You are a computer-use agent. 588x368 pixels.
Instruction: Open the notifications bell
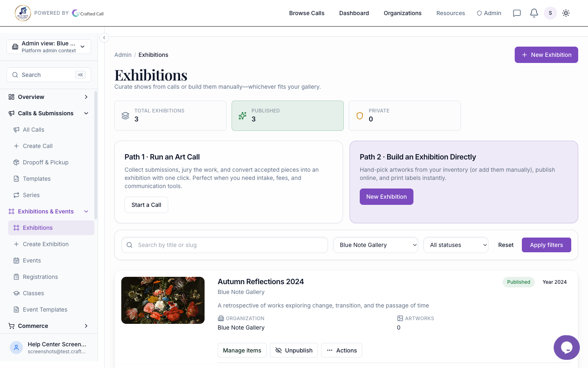tap(534, 13)
